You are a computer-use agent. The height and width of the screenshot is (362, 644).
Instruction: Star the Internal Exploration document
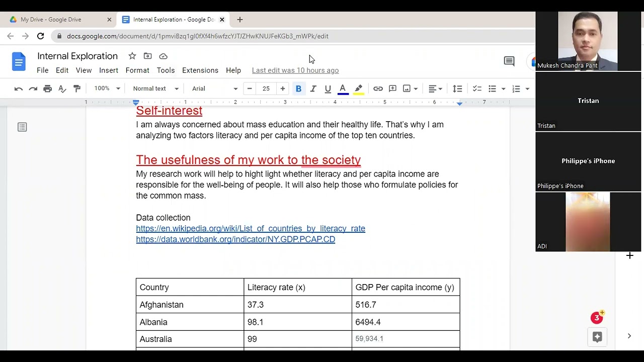[132, 56]
